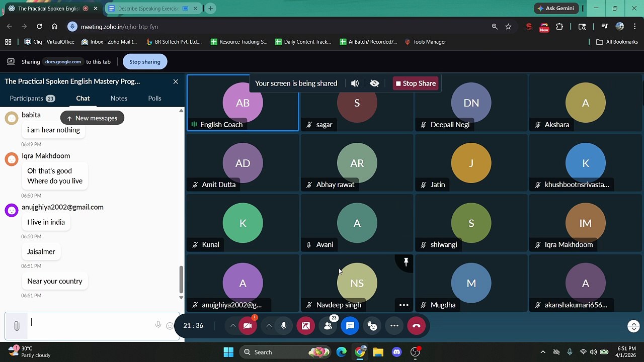Expand the All Bookmarks folder
This screenshot has width=644, height=362.
617,42
